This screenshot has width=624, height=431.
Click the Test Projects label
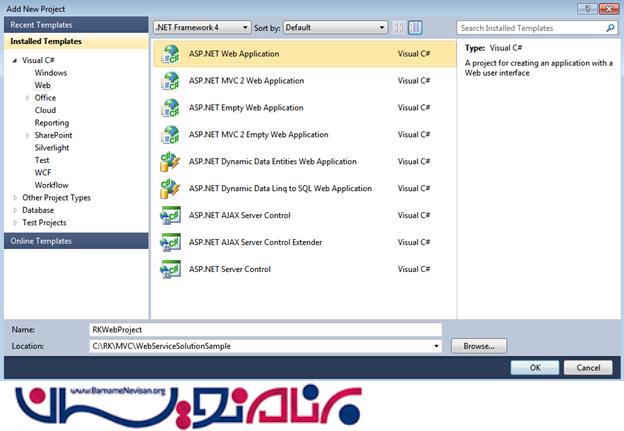click(x=44, y=223)
